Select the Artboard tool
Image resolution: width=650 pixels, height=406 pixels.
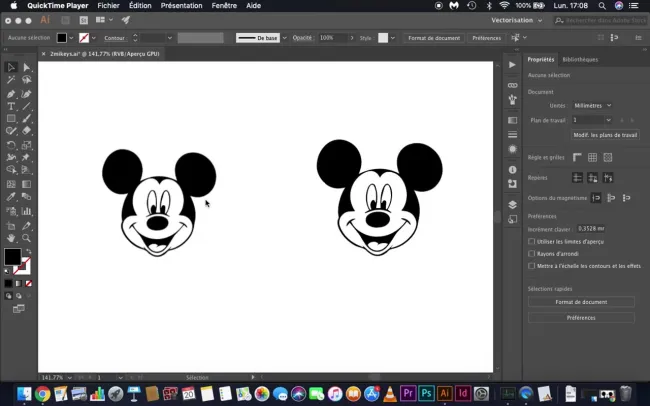click(11, 226)
